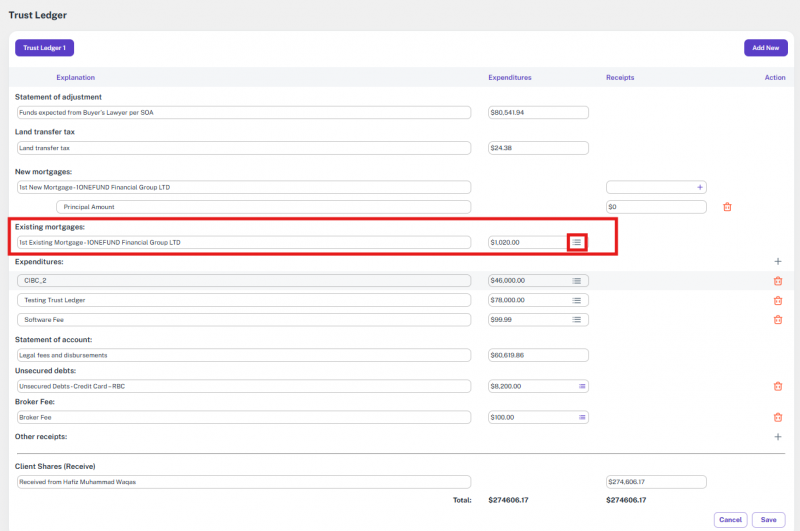Add an Other receipts row with plus
This screenshot has width=800, height=531.
click(777, 437)
